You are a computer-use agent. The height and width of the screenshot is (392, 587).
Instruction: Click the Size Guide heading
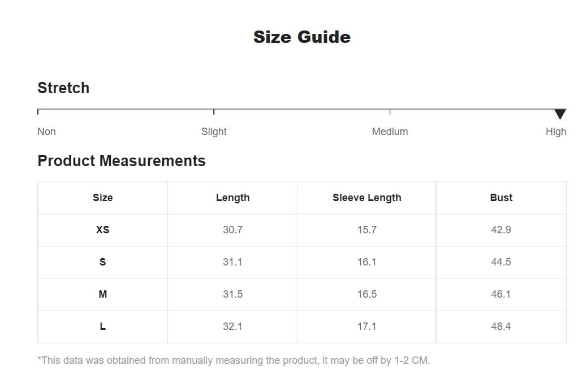coord(302,37)
